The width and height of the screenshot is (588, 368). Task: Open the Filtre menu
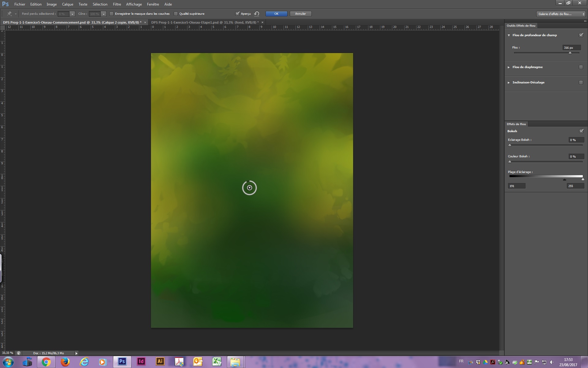click(117, 4)
